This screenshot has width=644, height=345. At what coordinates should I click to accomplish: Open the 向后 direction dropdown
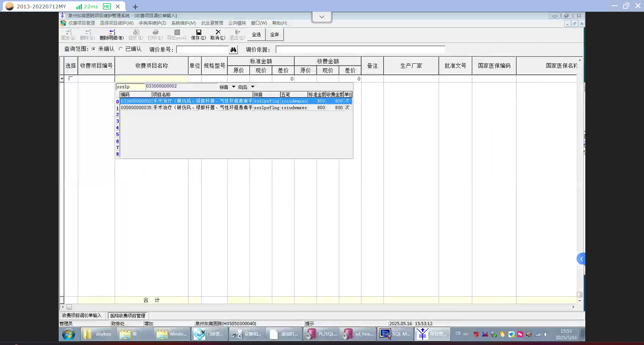253,87
